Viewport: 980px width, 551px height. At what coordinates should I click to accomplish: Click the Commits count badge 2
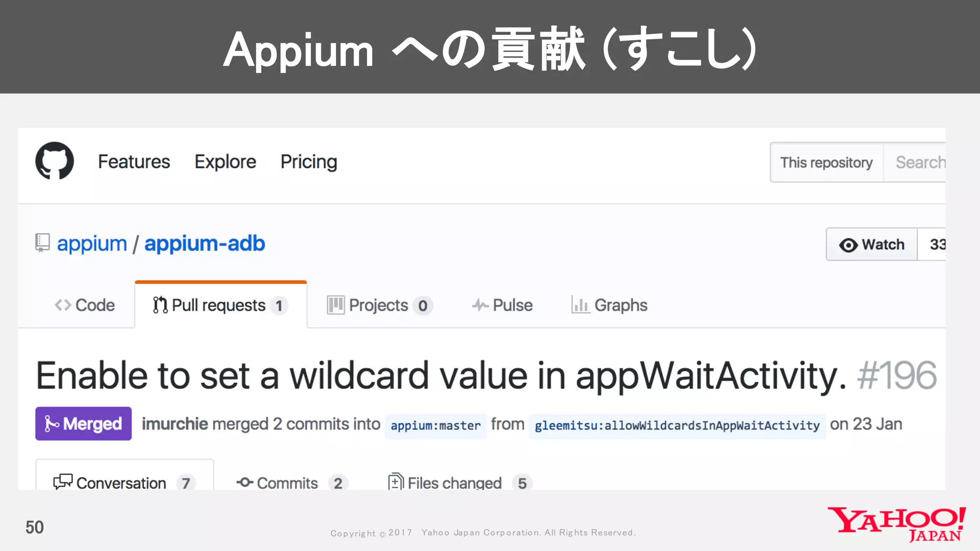pyautogui.click(x=338, y=483)
